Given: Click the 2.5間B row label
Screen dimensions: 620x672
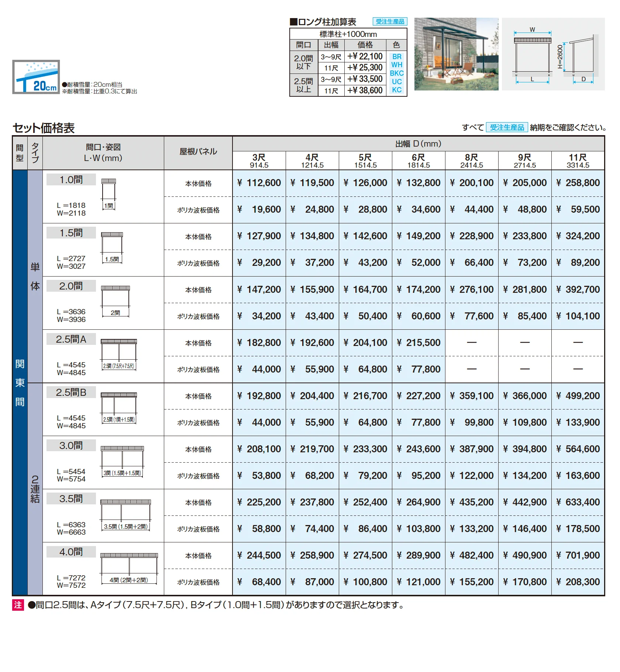Looking at the screenshot, I should (x=71, y=392).
